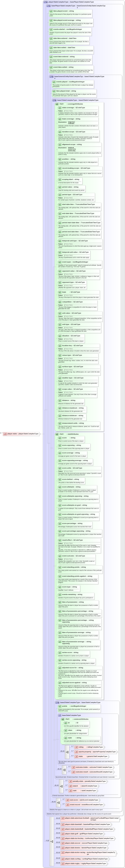Screen dimensions: 125x868
Task: Click the attribute badge for event-time-entered
Action: coord(51,57)
